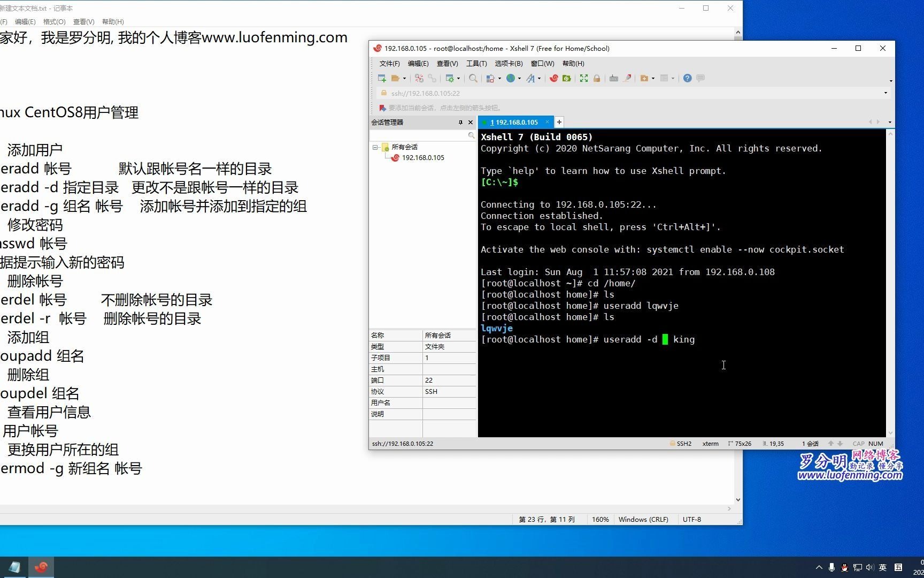Click the xterm status bar entry

pos(710,444)
